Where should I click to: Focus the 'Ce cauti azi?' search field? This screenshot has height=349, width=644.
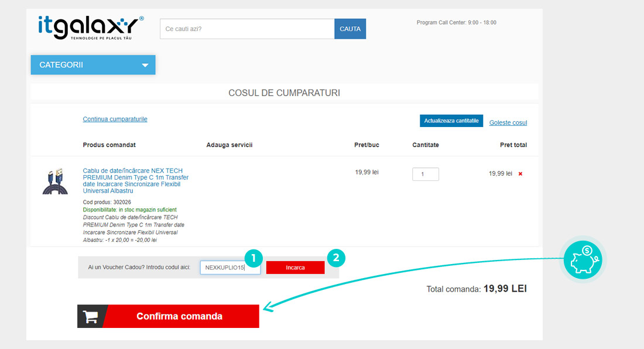pyautogui.click(x=247, y=29)
